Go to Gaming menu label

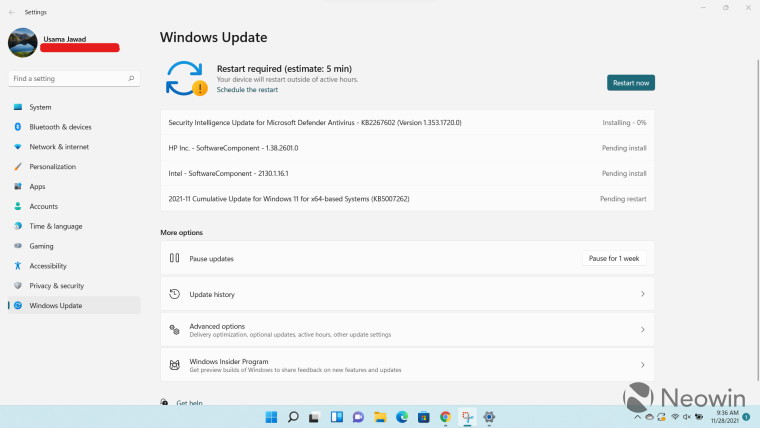pyautogui.click(x=41, y=246)
